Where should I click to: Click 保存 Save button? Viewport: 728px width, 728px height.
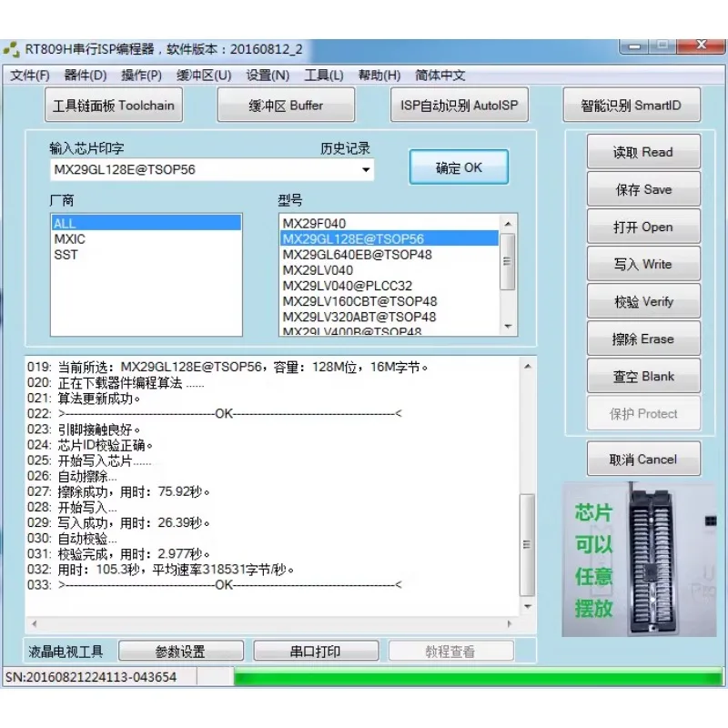[643, 189]
